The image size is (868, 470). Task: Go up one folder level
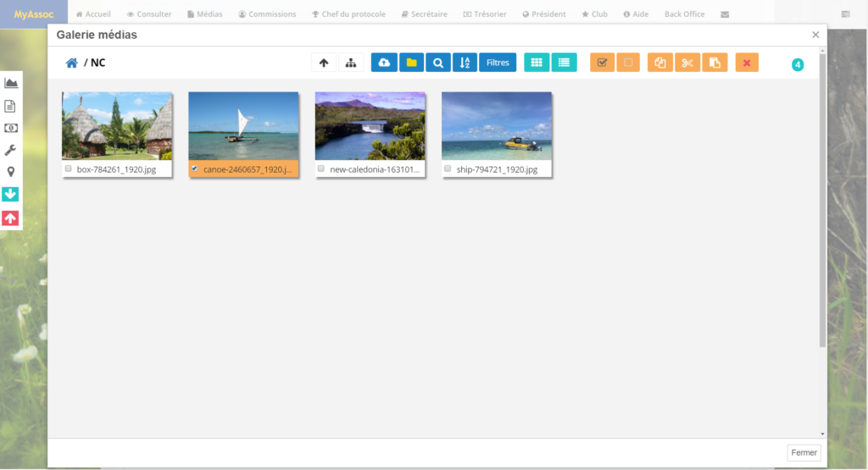[324, 63]
